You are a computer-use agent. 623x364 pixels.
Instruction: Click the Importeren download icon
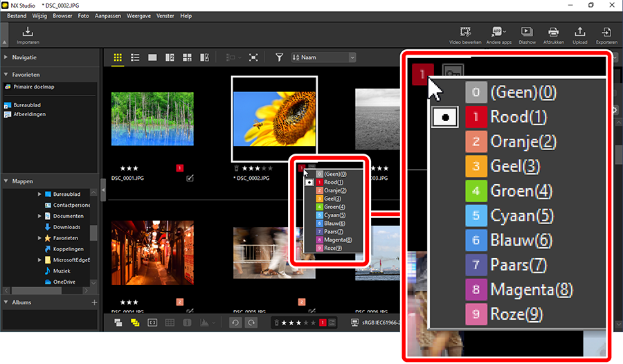[x=28, y=32]
